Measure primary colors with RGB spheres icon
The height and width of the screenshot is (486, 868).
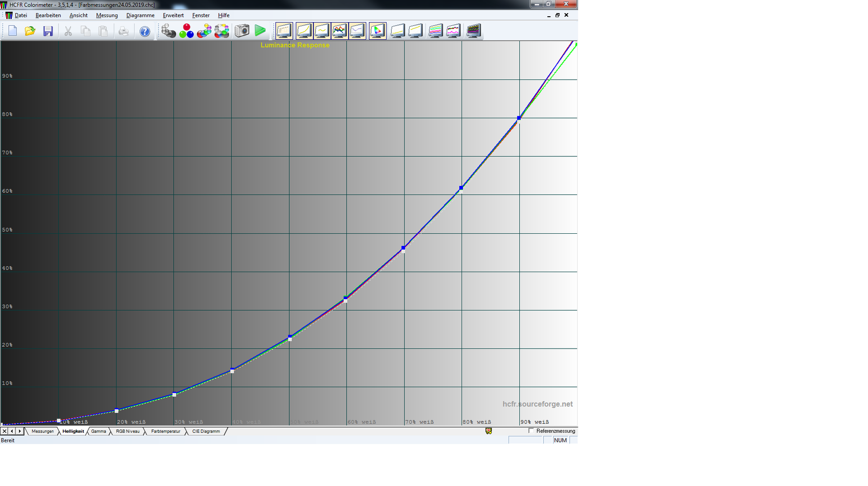[186, 31]
